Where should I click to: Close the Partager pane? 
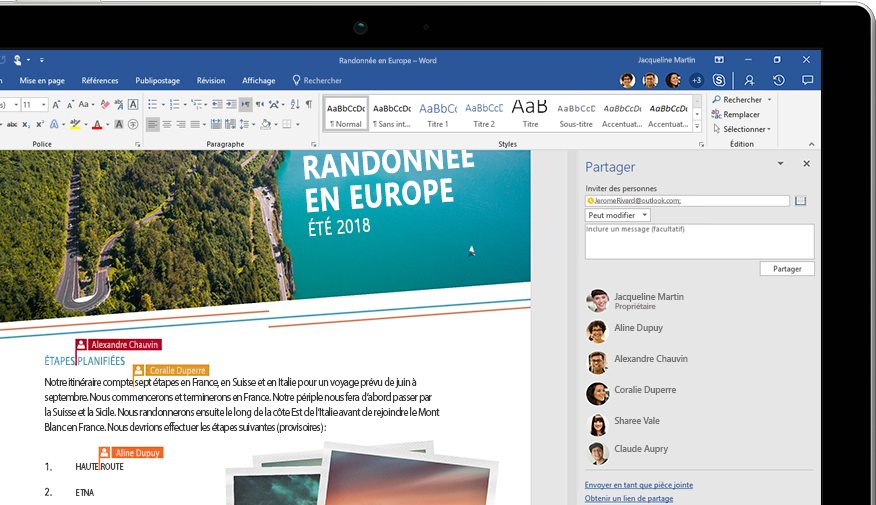coord(806,164)
